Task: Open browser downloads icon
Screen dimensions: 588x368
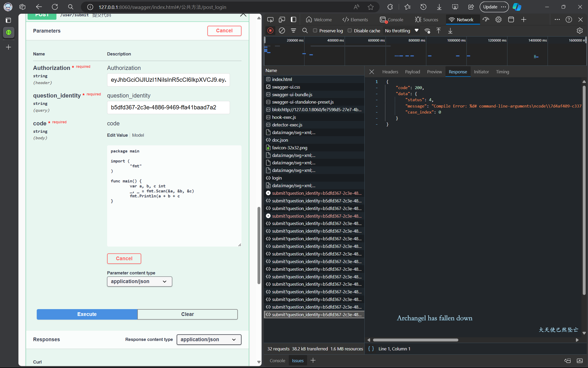Action: tap(439, 7)
